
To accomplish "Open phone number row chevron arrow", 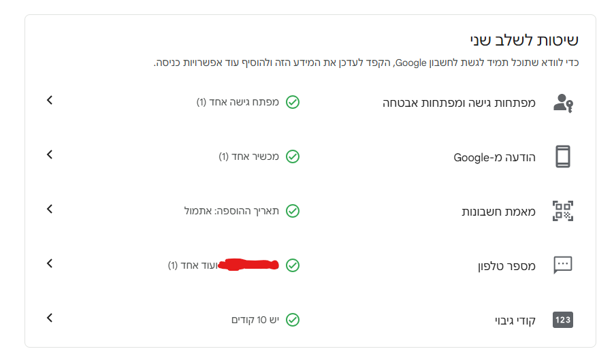I will pyautogui.click(x=49, y=263).
